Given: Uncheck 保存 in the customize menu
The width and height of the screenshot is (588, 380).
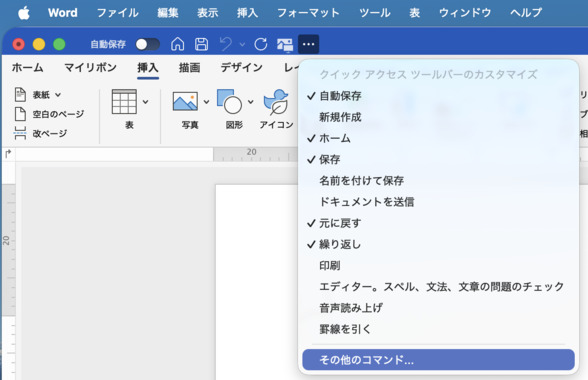Looking at the screenshot, I should (438, 159).
